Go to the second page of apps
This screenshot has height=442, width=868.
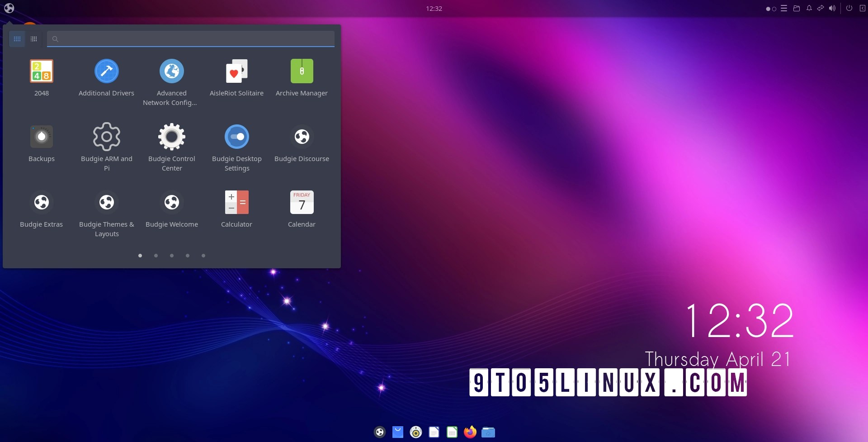click(156, 256)
